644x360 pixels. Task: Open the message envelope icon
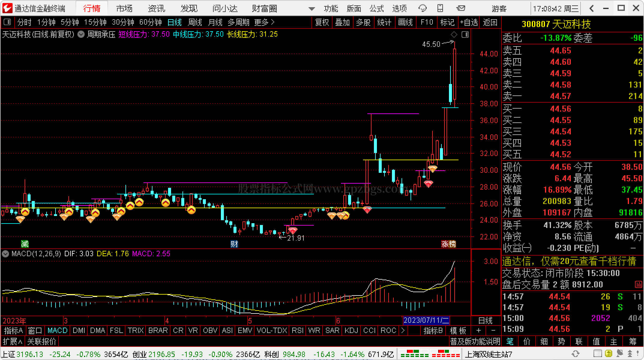coord(461,8)
